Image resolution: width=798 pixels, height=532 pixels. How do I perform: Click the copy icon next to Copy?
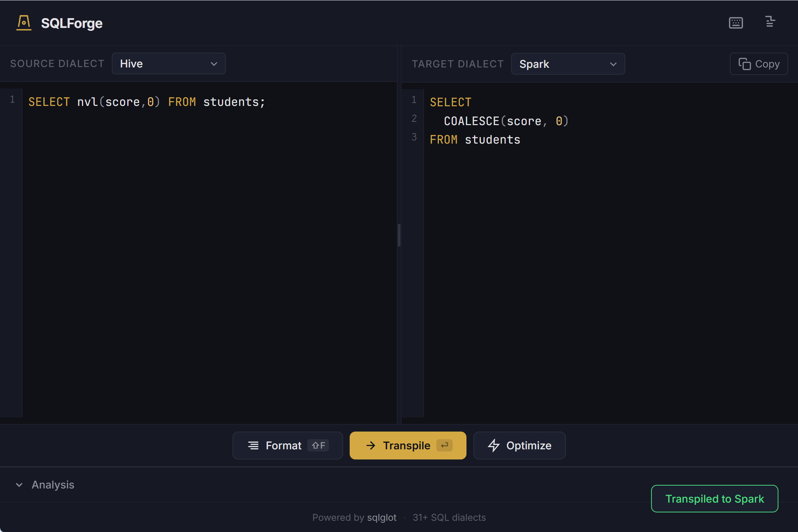[x=744, y=63]
